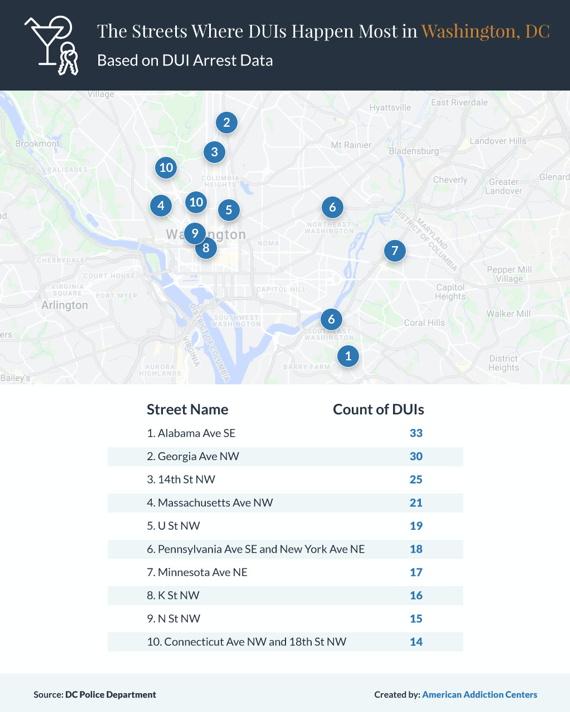570x712 pixels.
Task: Select the Alabama Ave SE row
Action: coord(285,433)
